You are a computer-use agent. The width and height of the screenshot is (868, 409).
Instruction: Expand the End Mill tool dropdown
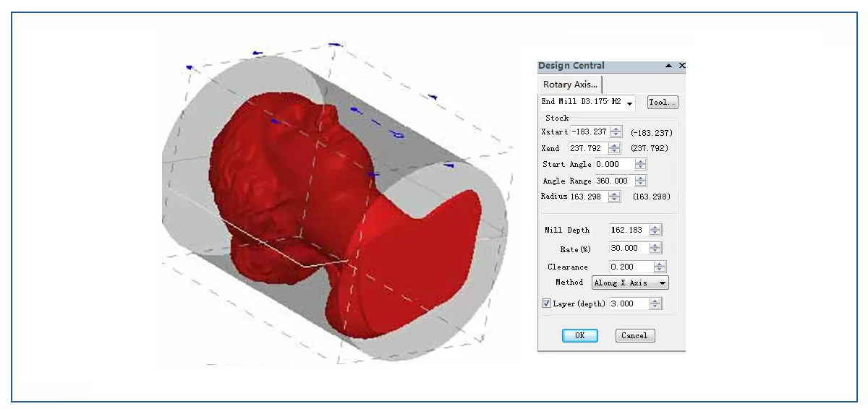(630, 103)
